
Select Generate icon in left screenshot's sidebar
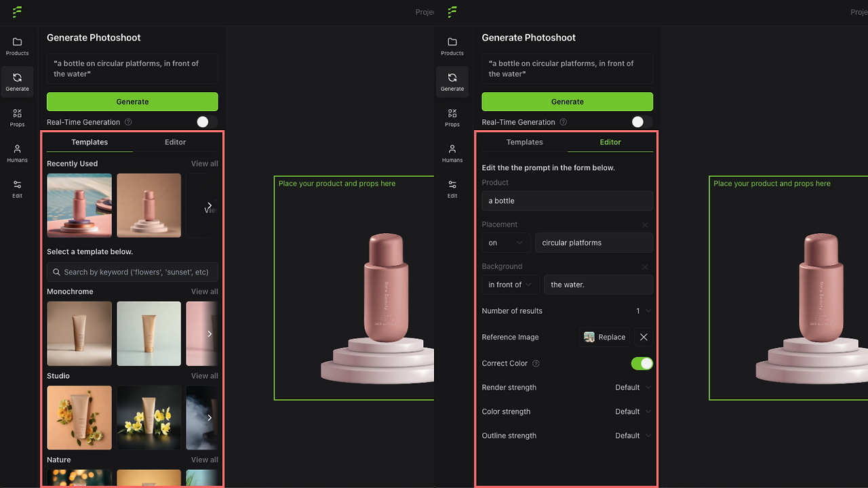pyautogui.click(x=17, y=82)
